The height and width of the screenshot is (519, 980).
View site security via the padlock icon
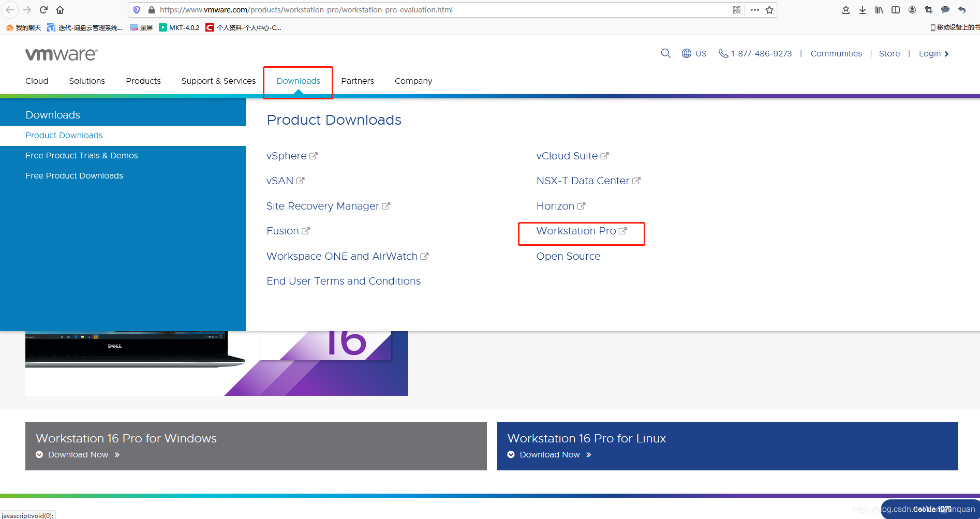tap(152, 10)
